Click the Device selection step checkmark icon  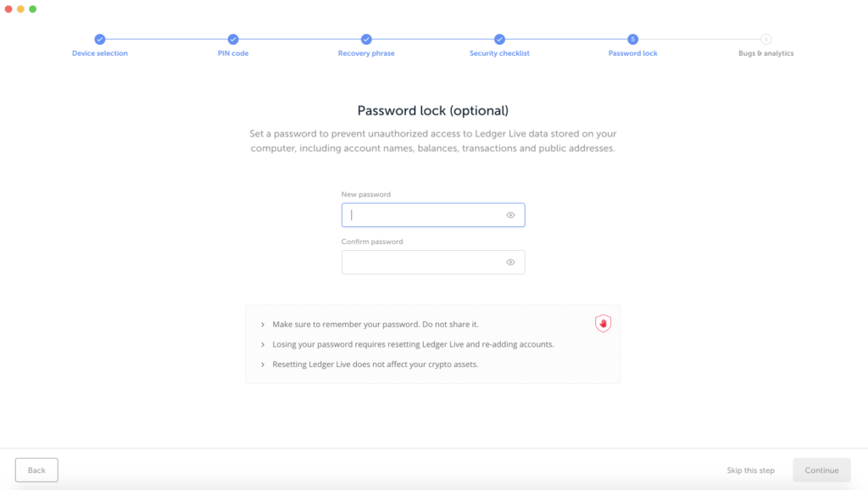point(100,39)
